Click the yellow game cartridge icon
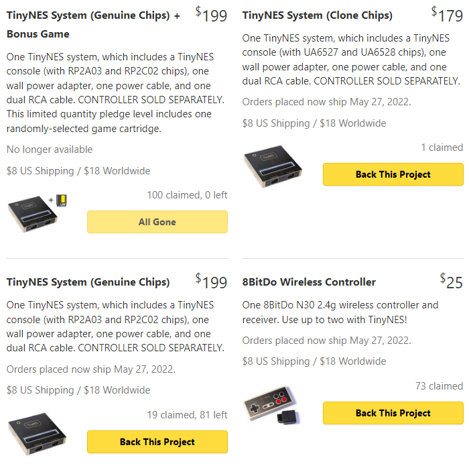 (62, 200)
